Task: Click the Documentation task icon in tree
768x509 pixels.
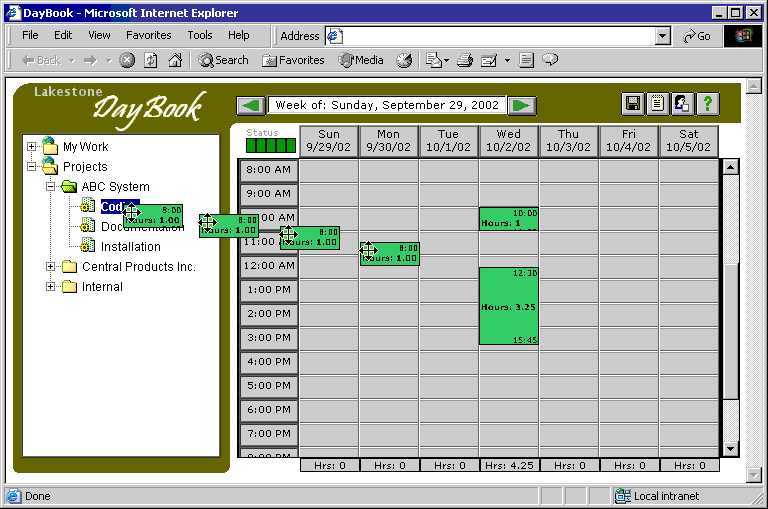Action: tap(87, 225)
